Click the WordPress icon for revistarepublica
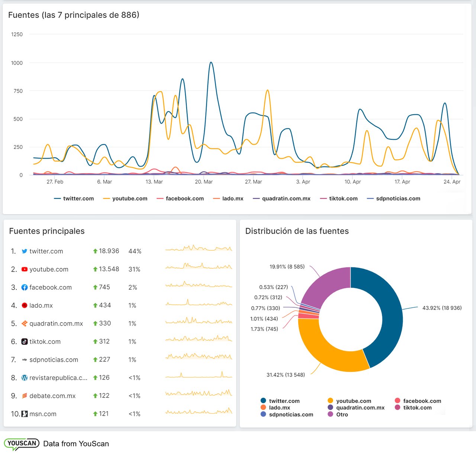The width and height of the screenshot is (476, 458). pos(25,378)
